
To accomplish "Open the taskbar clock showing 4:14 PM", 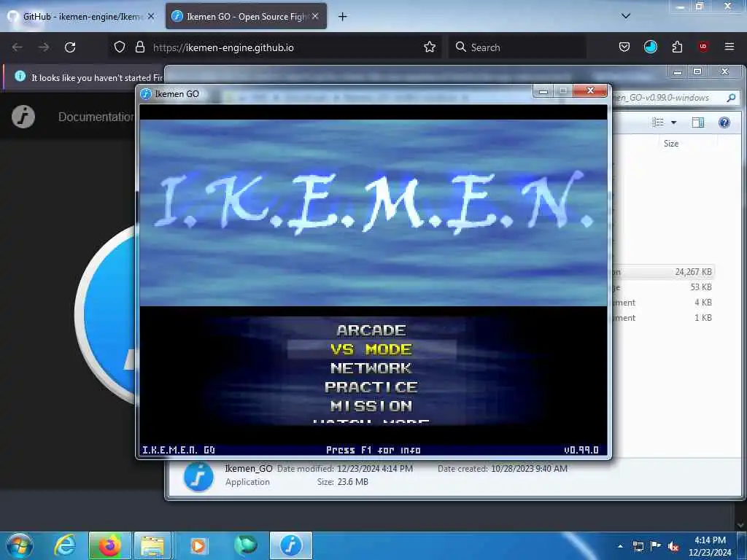I will coord(710,546).
